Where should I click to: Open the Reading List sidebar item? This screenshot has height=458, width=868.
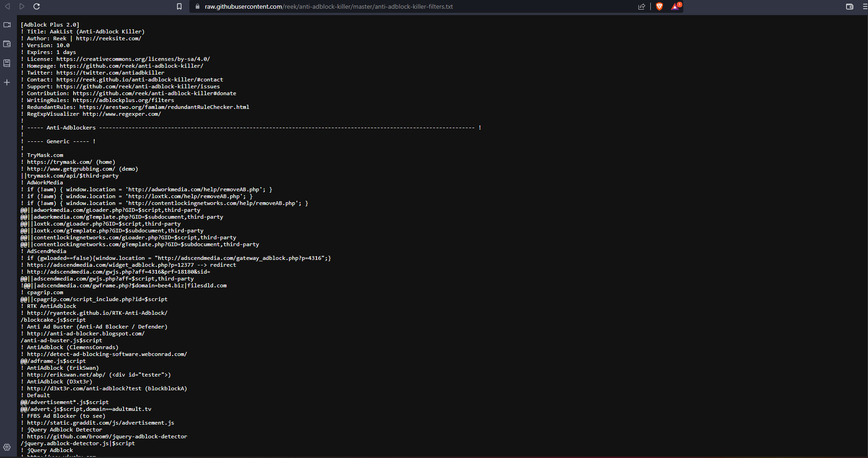click(6, 63)
